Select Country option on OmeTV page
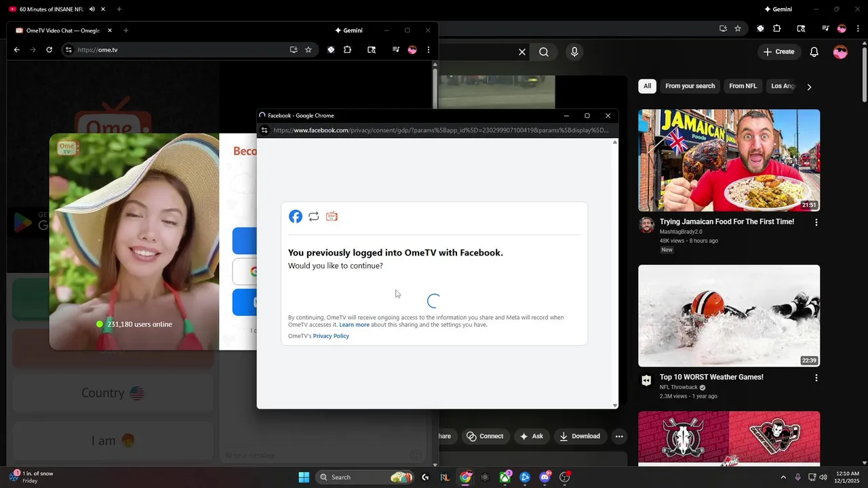Screen dimensions: 868x488 tap(113, 393)
